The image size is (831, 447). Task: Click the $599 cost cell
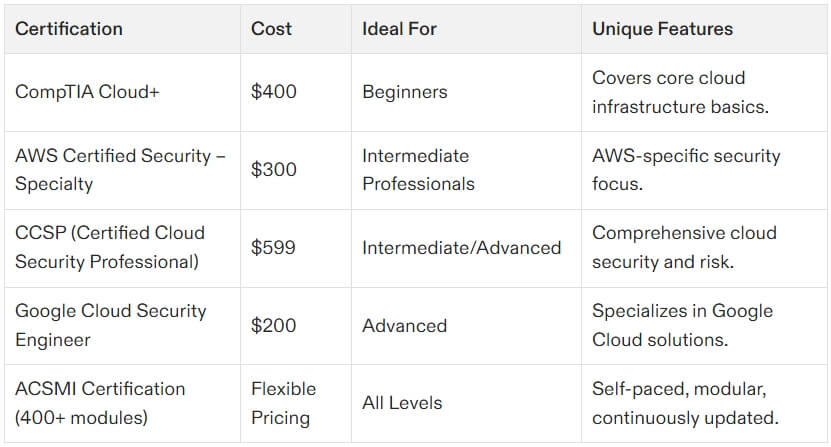tap(274, 247)
